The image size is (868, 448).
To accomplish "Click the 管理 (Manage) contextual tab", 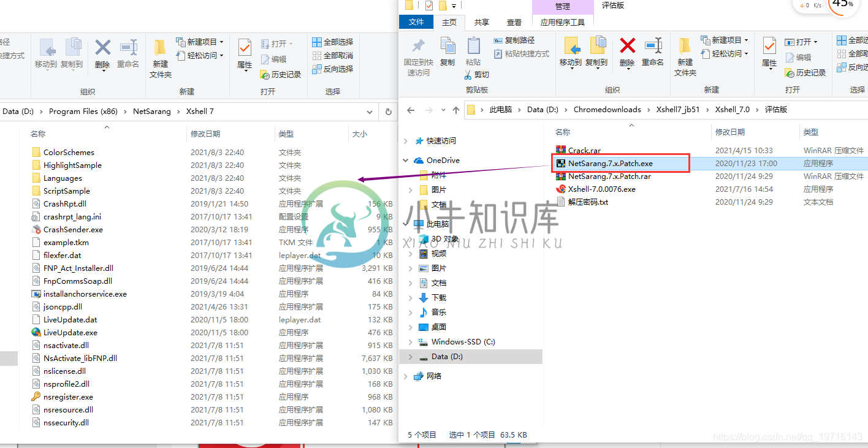I will pos(563,6).
